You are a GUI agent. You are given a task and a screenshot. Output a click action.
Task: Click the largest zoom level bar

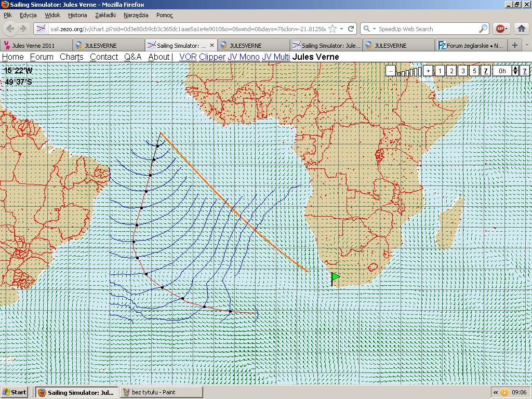pos(419,71)
